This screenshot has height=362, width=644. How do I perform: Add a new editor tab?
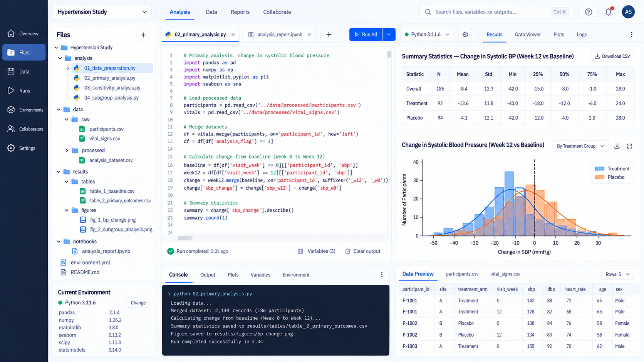[329, 35]
